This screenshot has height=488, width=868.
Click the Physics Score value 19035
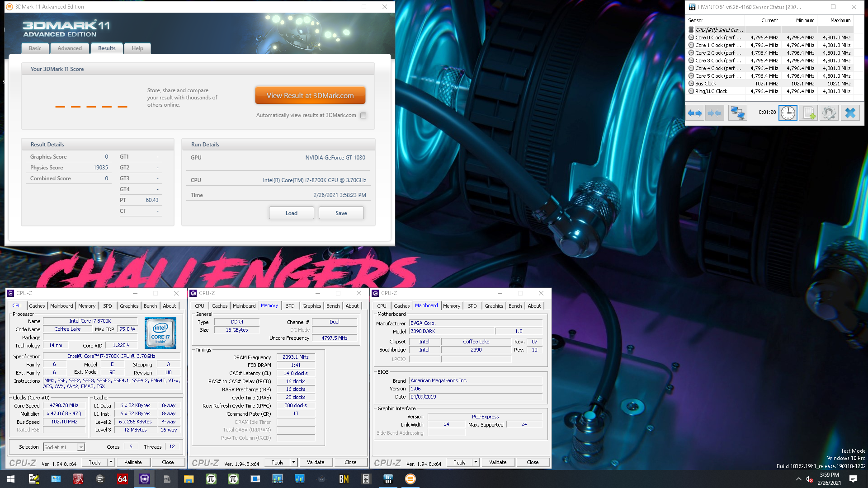(x=101, y=168)
